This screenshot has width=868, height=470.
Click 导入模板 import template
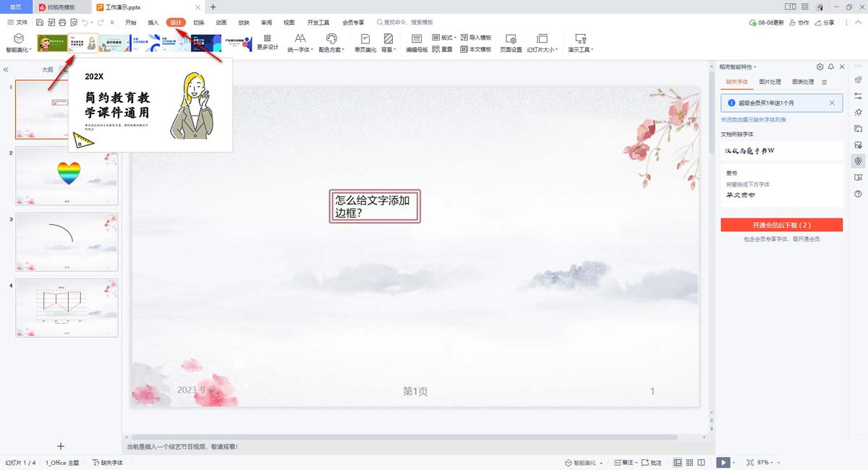click(x=476, y=37)
